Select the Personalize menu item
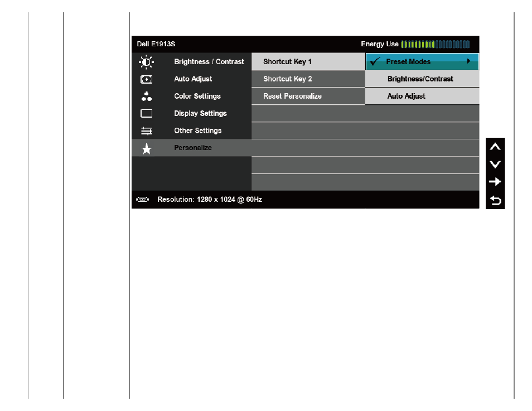This screenshot has height=411, width=532. point(192,148)
